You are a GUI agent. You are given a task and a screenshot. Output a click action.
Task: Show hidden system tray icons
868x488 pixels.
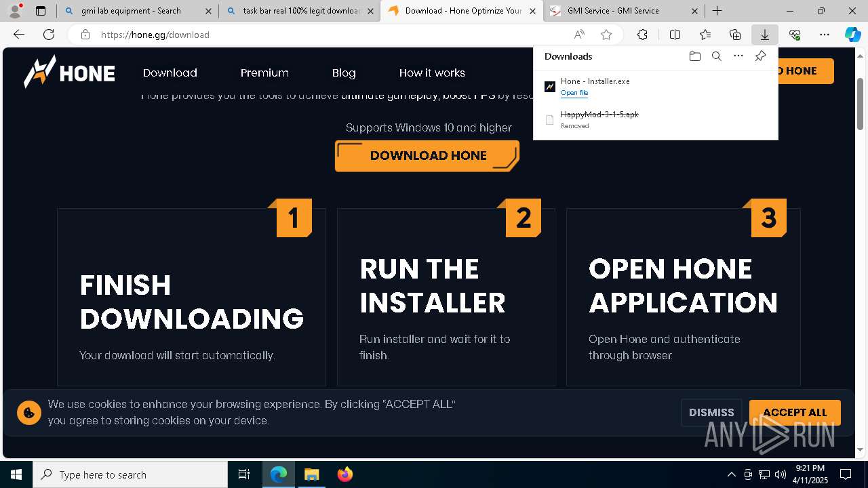click(x=731, y=474)
